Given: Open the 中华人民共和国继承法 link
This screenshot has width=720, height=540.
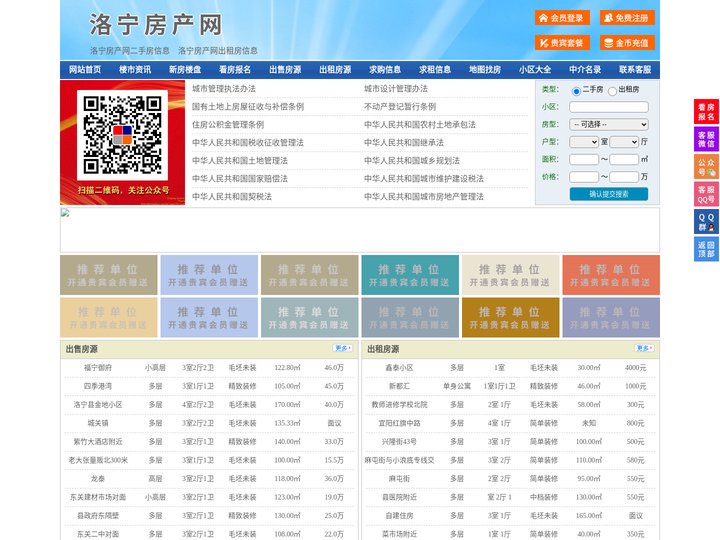Looking at the screenshot, I should click(404, 142).
